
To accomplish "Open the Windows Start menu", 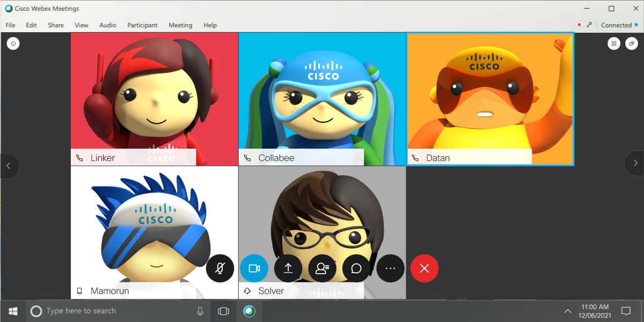I will coord(13,311).
